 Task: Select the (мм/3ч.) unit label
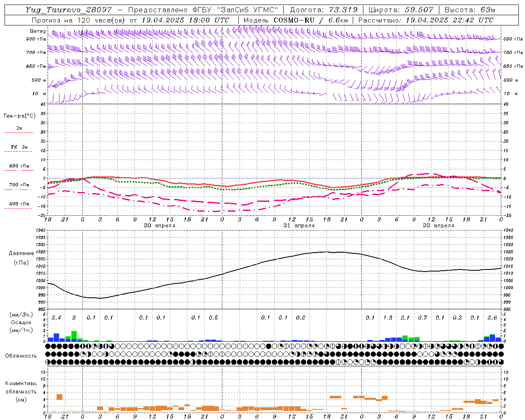[x=21, y=315]
